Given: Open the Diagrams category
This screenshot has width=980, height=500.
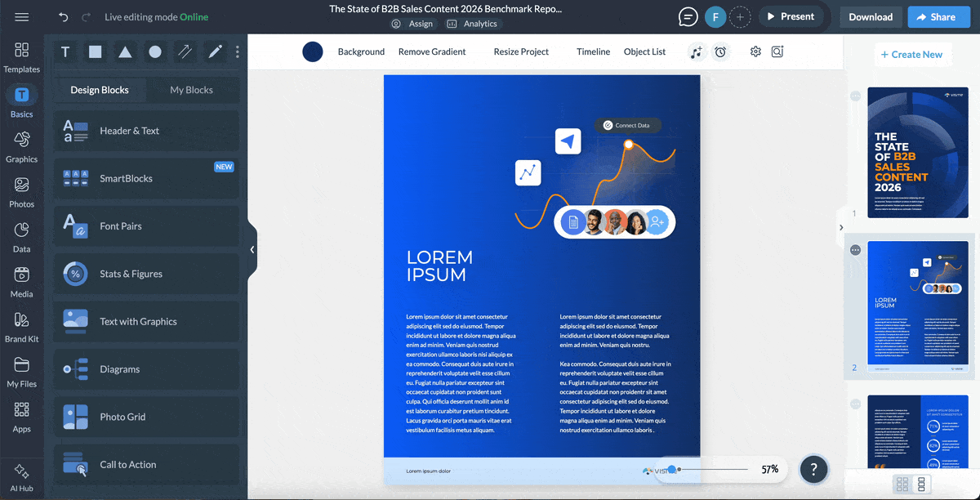Looking at the screenshot, I should click(147, 369).
